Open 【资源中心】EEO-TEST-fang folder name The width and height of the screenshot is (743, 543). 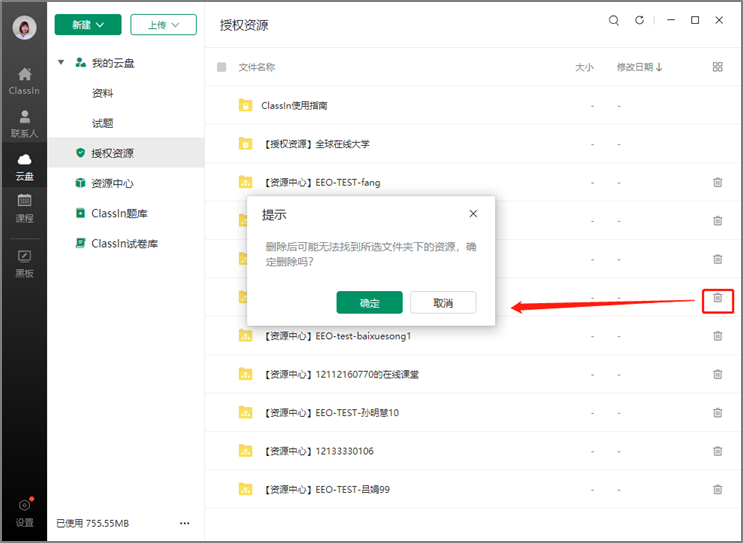(321, 182)
